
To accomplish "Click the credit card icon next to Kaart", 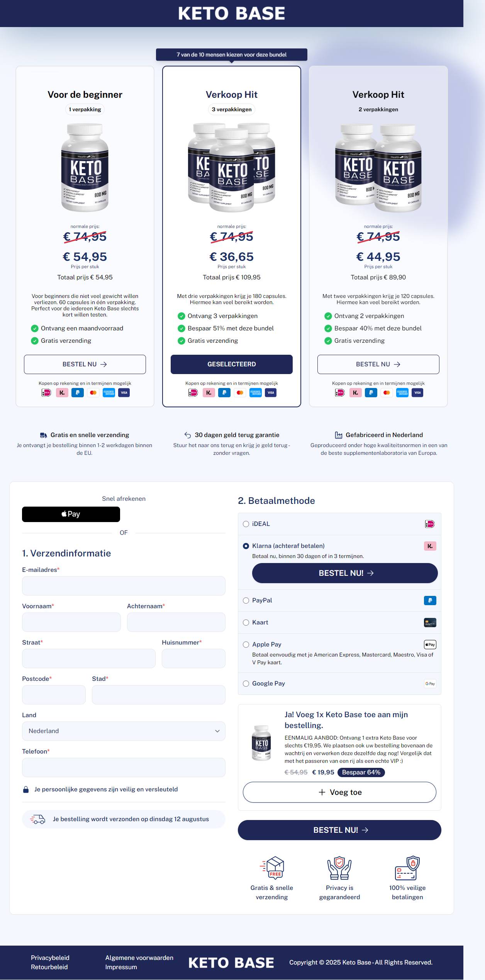I will coord(430,623).
